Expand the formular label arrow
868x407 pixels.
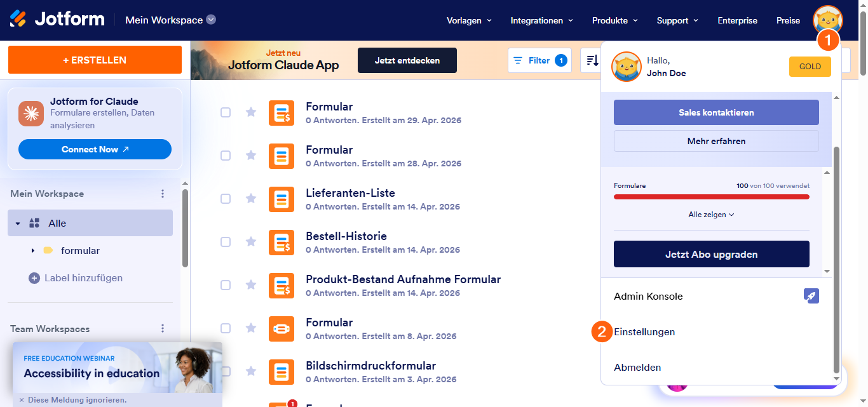pyautogui.click(x=32, y=251)
